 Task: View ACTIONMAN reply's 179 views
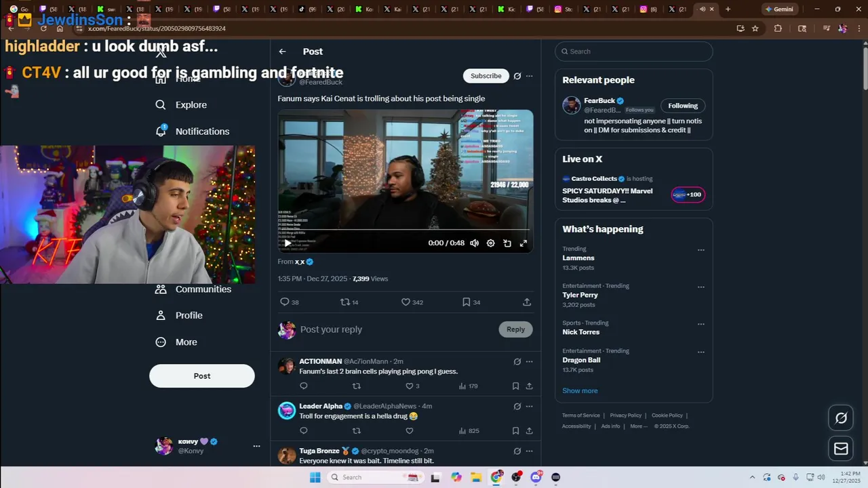[x=468, y=386]
